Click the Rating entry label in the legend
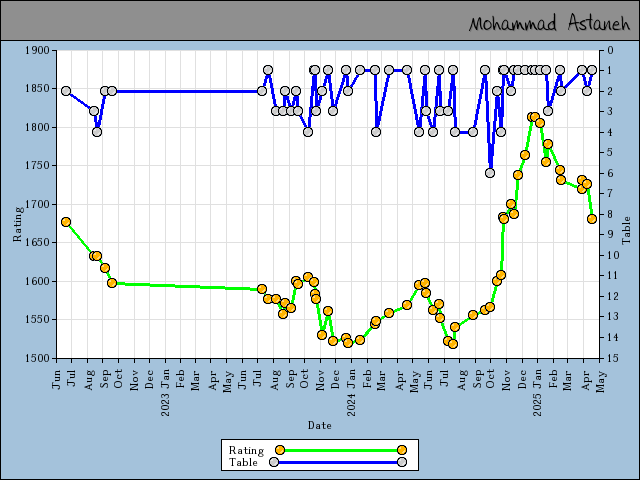The height and width of the screenshot is (480, 640). tap(247, 450)
